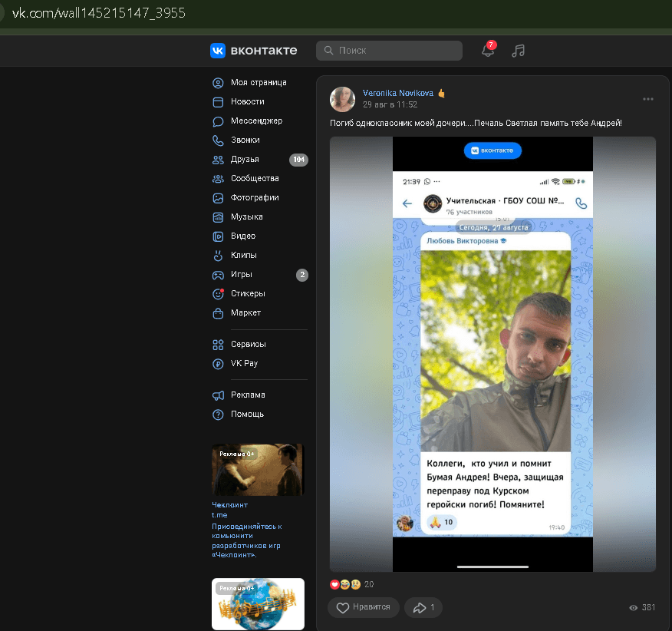Click the Поиск search field

click(389, 50)
